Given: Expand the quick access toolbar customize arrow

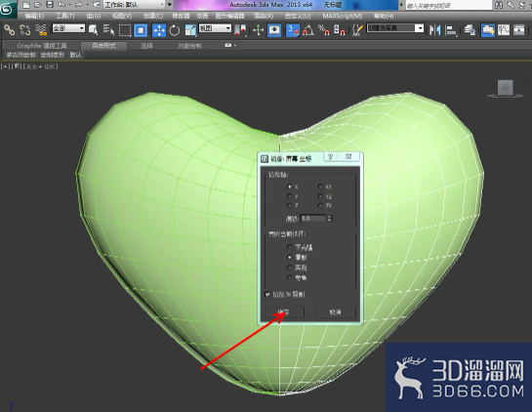Looking at the screenshot, I should coord(169,5).
